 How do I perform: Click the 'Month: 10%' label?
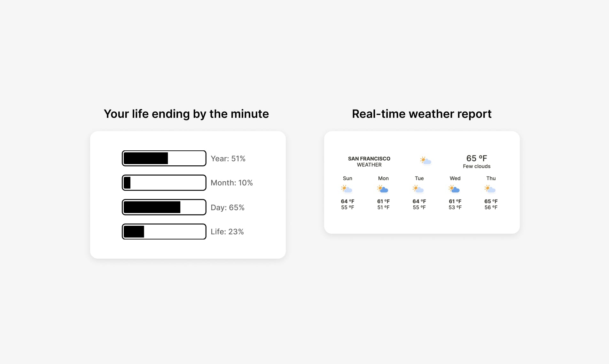pos(232,183)
